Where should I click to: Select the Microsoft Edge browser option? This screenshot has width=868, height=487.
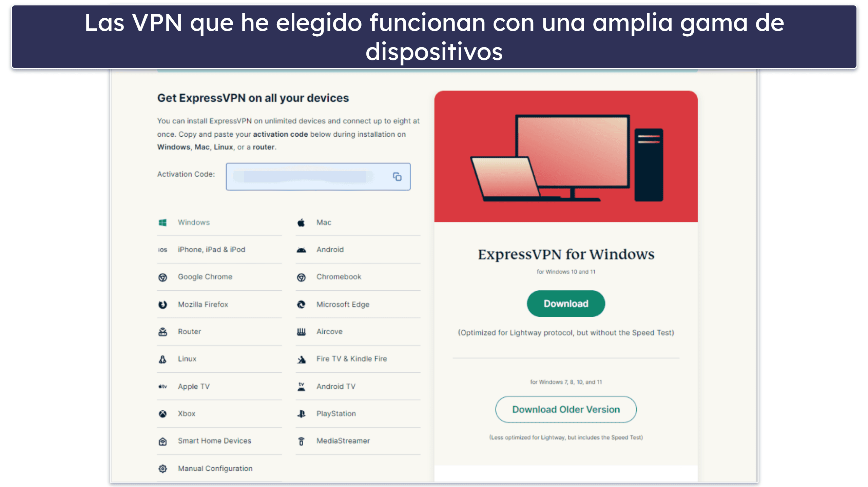[x=342, y=304]
